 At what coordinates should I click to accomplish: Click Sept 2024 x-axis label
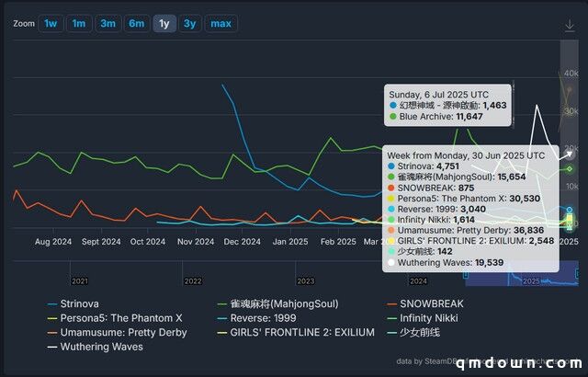(x=101, y=242)
